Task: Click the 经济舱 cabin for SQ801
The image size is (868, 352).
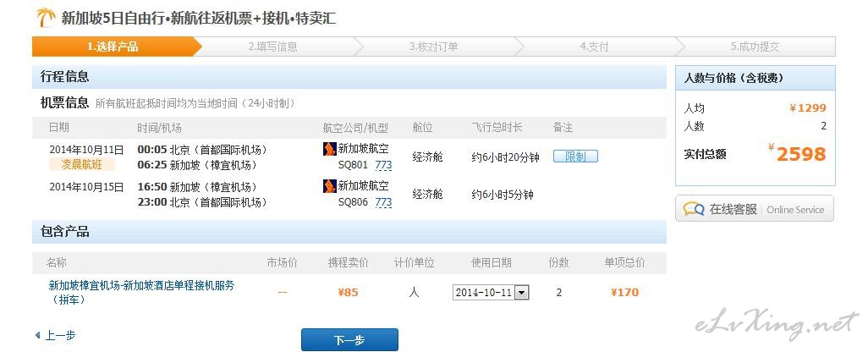Action: pos(428,157)
